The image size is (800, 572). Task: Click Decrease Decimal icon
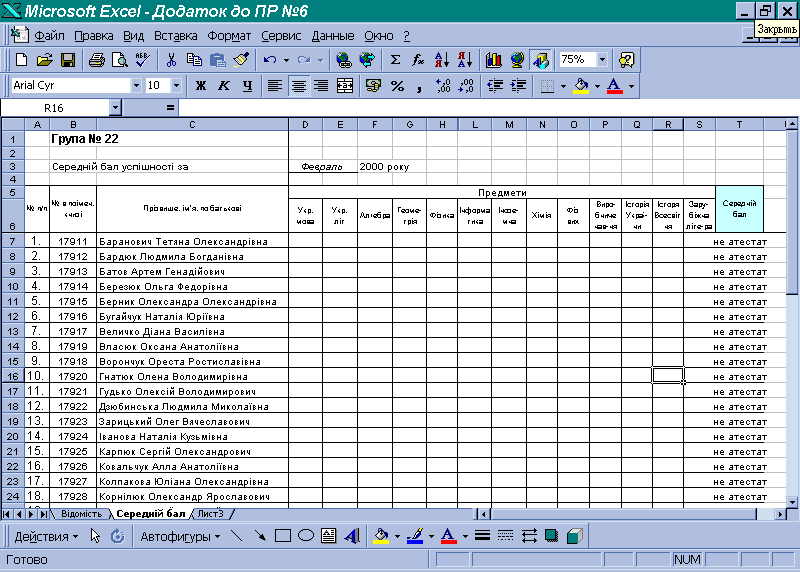[466, 86]
